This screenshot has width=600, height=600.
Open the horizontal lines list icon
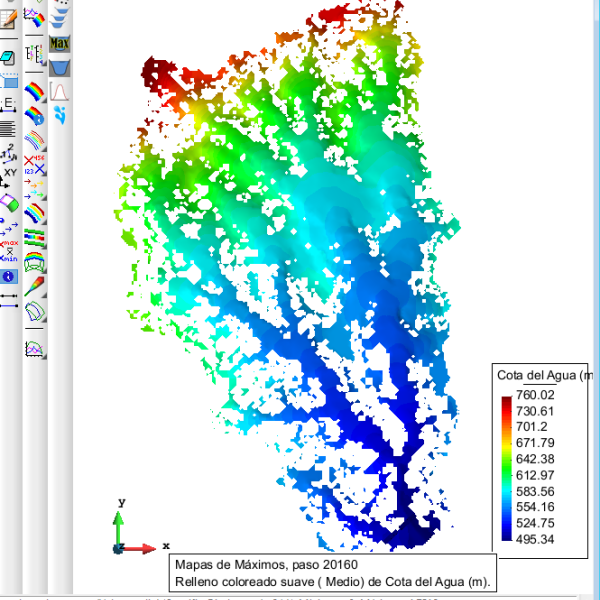[8, 129]
